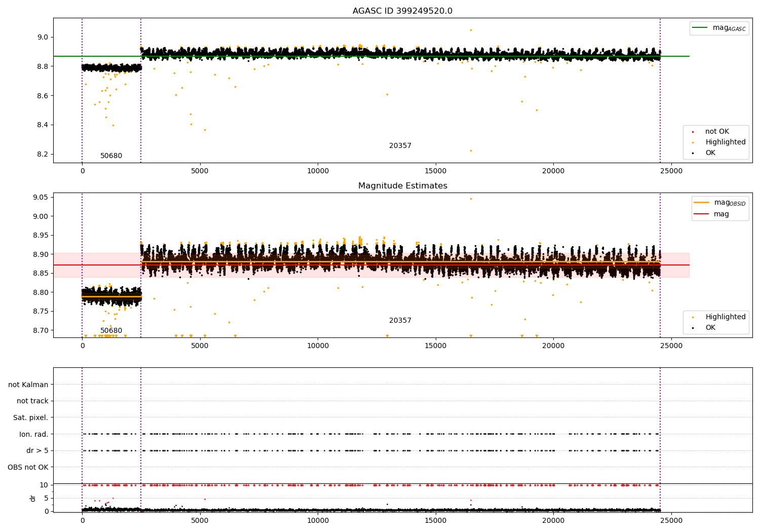Click the '10' tick on the dr axis
760x532 pixels.
(44, 485)
